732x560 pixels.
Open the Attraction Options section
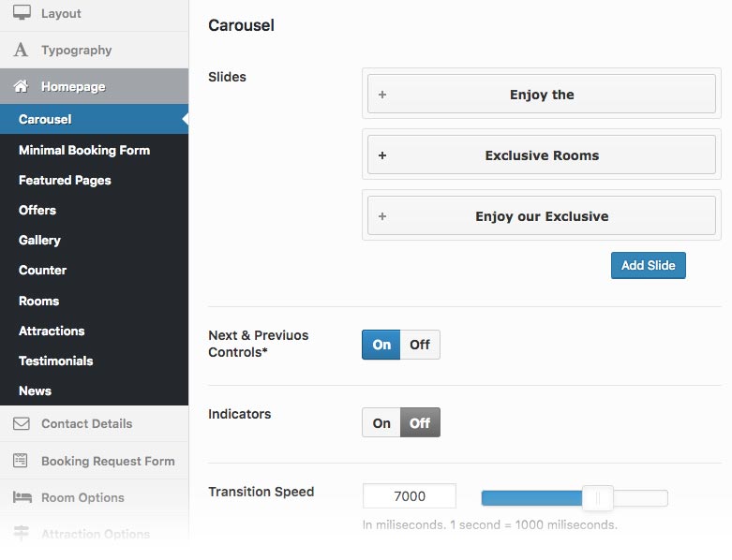[95, 534]
